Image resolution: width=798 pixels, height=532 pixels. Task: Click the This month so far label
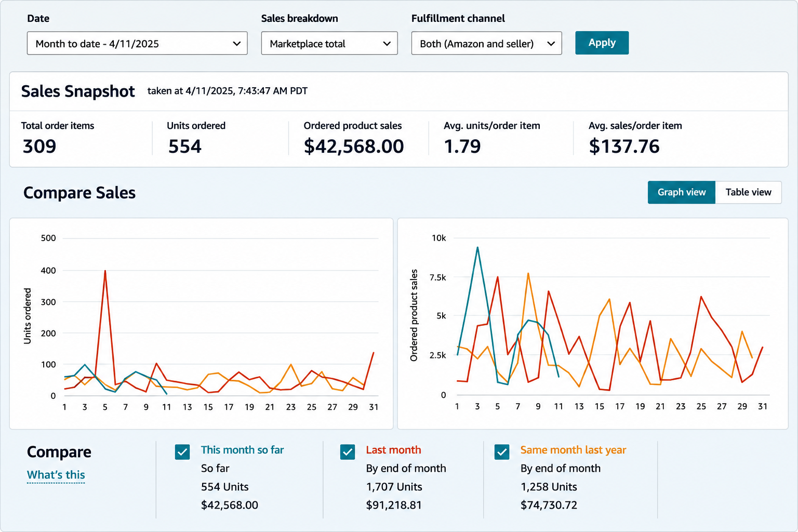[242, 450]
